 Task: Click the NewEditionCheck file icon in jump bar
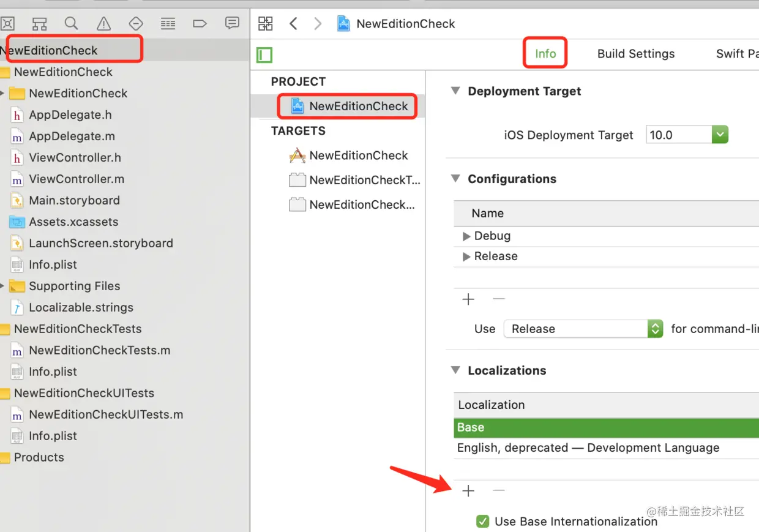343,24
